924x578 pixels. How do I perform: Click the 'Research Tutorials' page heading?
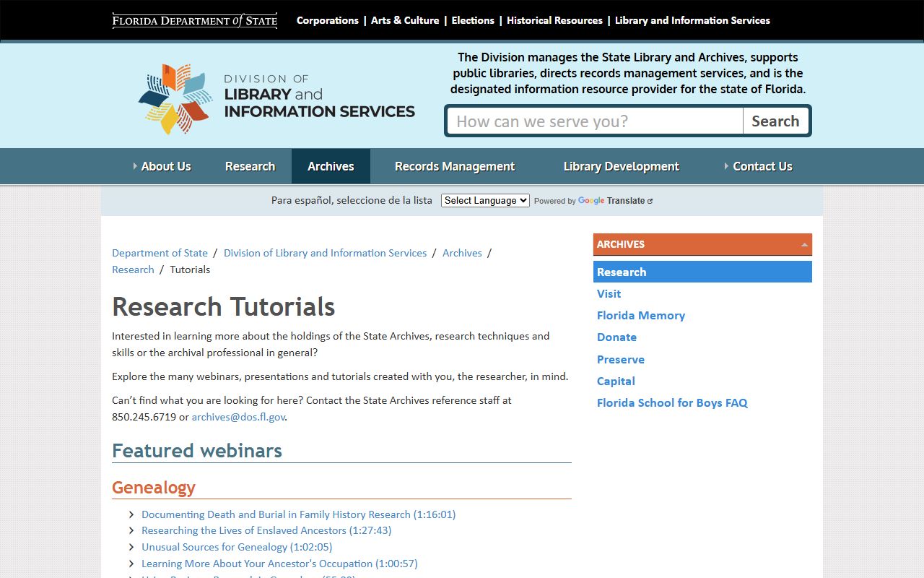click(223, 306)
